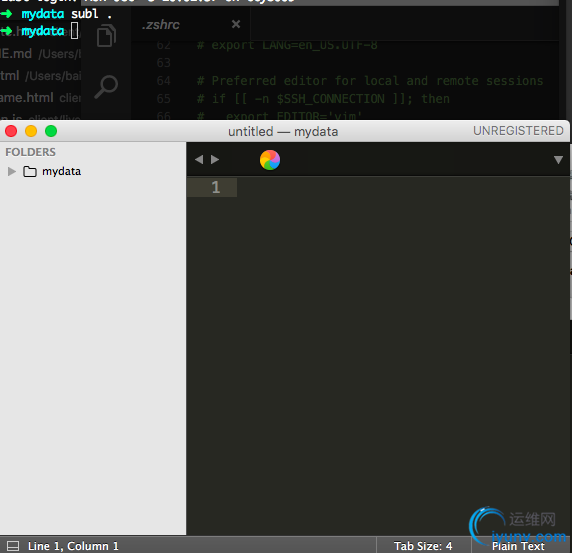Open the Tab Size: 4 menu
The height and width of the screenshot is (553, 572).
[423, 546]
